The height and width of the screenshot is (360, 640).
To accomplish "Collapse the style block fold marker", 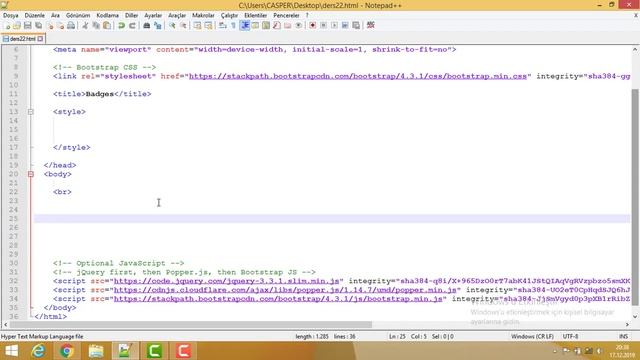I will click(x=31, y=112).
